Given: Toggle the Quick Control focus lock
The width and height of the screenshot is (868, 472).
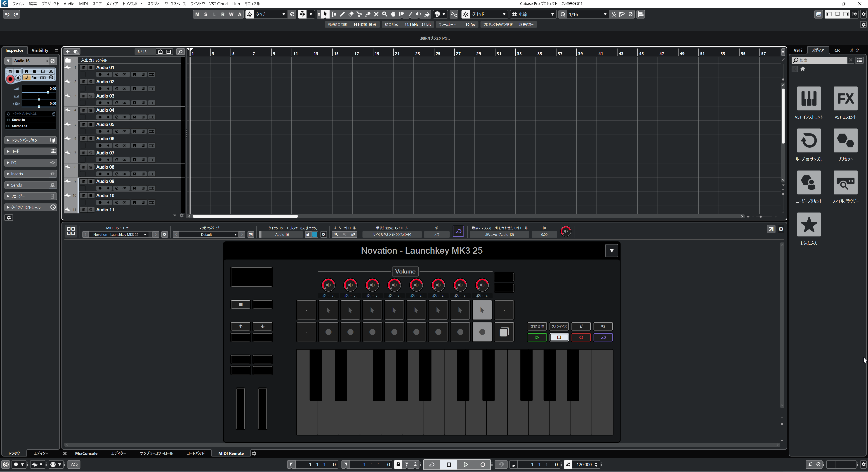Looking at the screenshot, I should tap(308, 234).
